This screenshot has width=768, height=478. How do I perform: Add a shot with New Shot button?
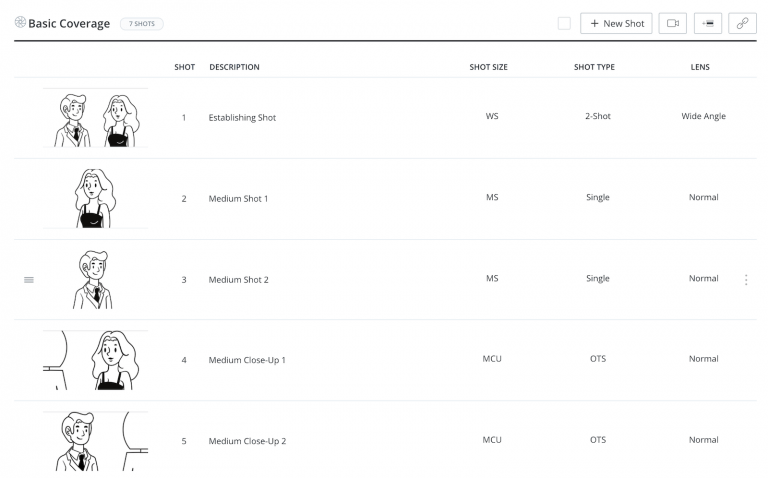click(617, 23)
